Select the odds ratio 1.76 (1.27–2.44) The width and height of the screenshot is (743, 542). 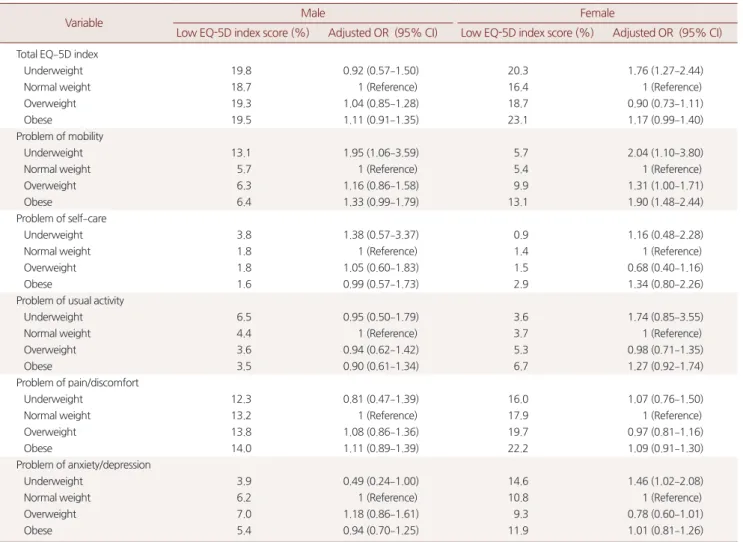tap(665, 71)
